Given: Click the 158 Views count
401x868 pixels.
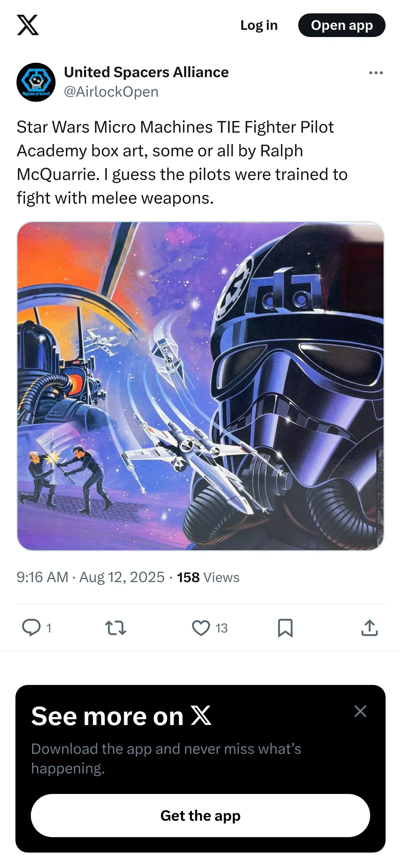Looking at the screenshot, I should [208, 577].
